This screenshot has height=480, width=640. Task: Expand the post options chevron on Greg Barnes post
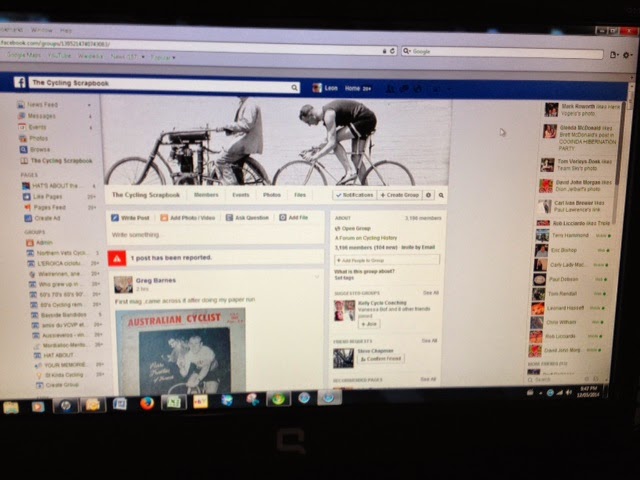point(317,278)
